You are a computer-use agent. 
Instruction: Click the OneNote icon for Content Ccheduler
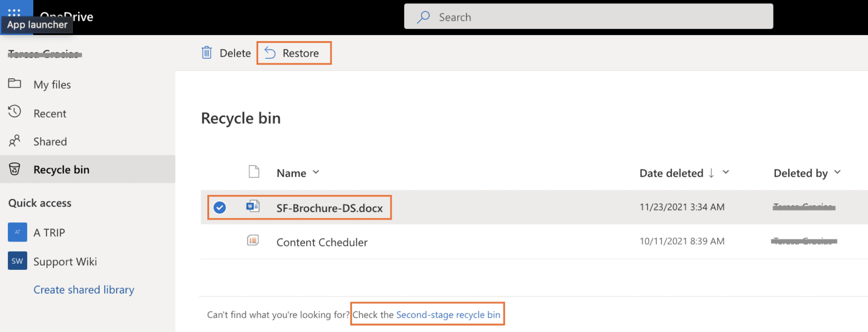[x=252, y=240]
